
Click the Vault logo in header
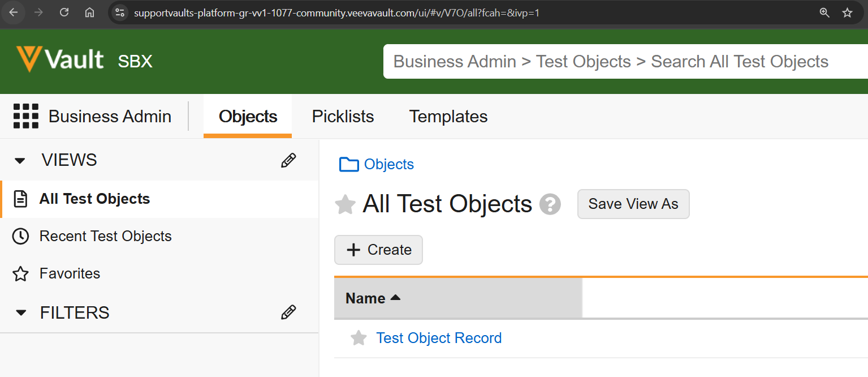coord(60,59)
